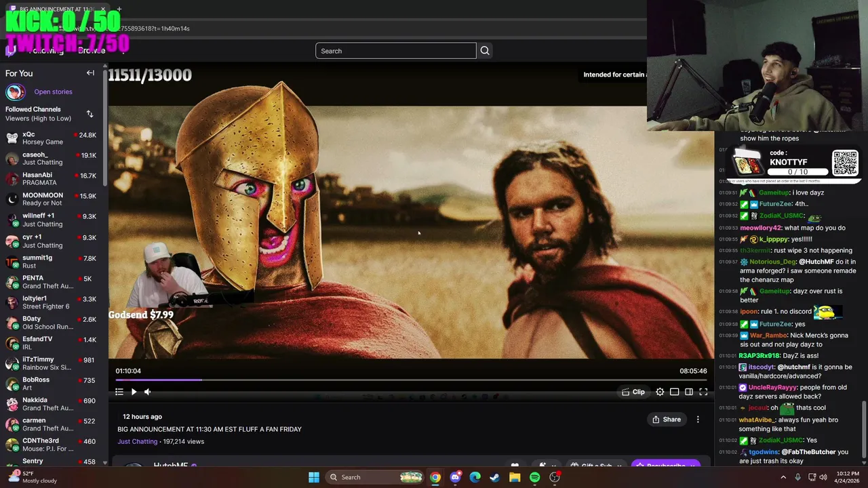Viewport: 868px width, 488px height.
Task: Click username meowilory42 in chat
Action: coord(760,228)
